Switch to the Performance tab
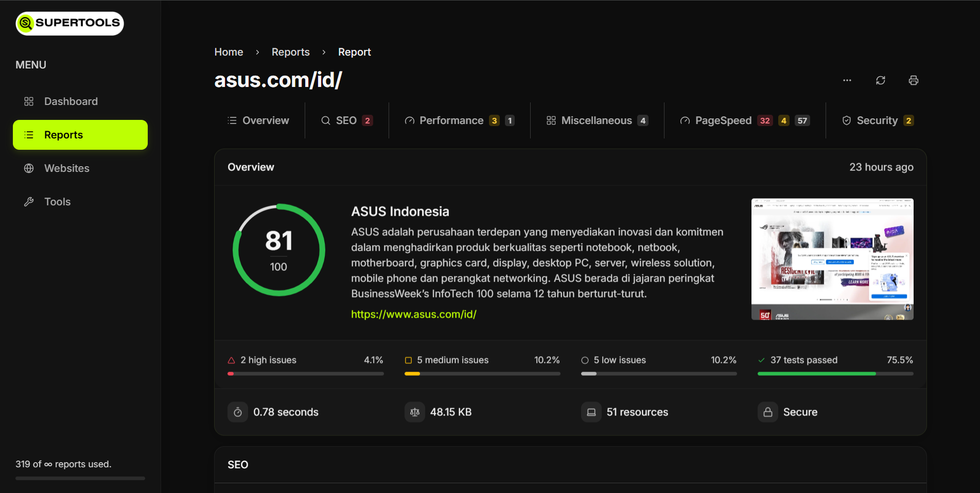980x493 pixels. point(451,120)
